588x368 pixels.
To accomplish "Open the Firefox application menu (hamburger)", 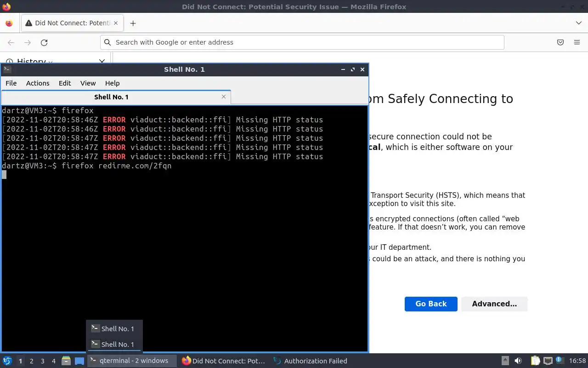I will (x=577, y=42).
